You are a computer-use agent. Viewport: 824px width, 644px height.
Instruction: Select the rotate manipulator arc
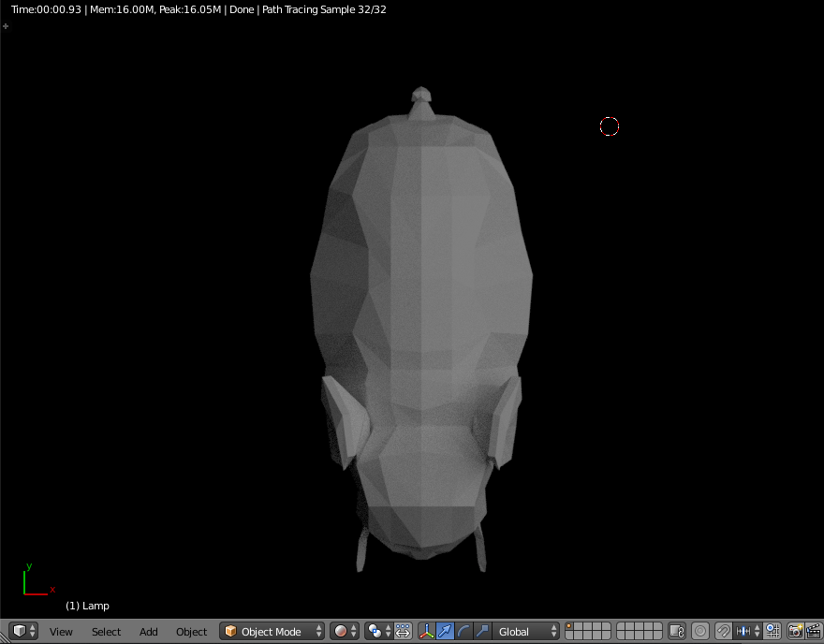(463, 631)
